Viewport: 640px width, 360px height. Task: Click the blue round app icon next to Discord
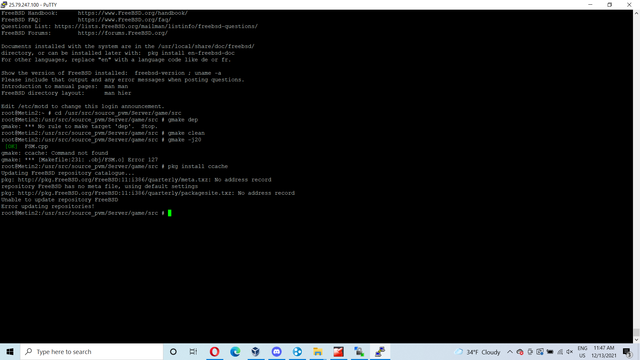297,351
